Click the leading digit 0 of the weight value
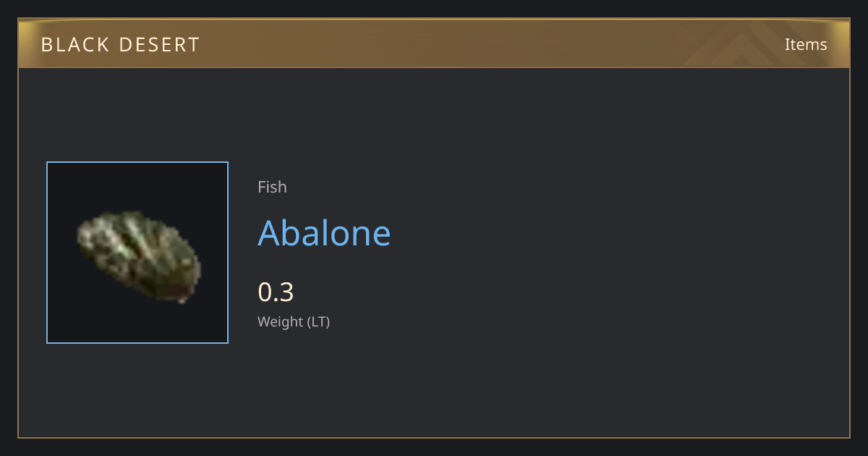 (265, 292)
